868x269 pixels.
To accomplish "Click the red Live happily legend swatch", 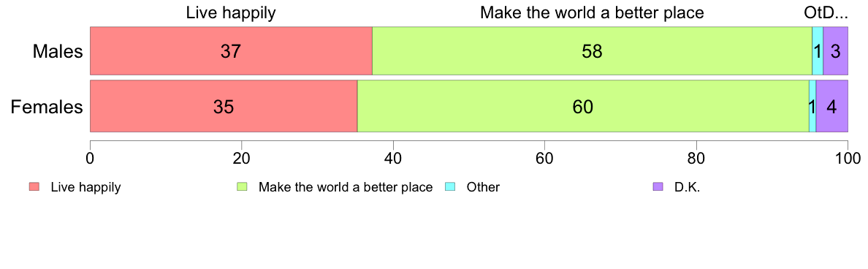I will (x=34, y=187).
